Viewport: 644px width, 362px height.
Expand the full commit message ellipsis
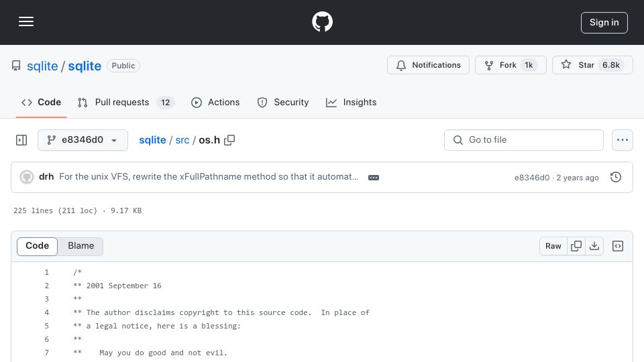[374, 177]
